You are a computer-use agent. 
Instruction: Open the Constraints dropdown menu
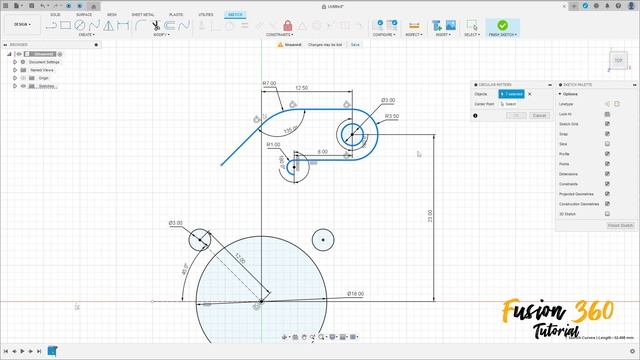pos(280,35)
